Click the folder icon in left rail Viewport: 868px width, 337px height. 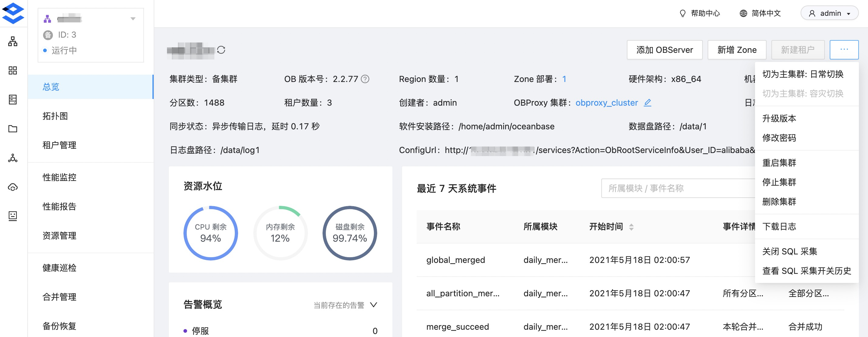click(x=13, y=129)
